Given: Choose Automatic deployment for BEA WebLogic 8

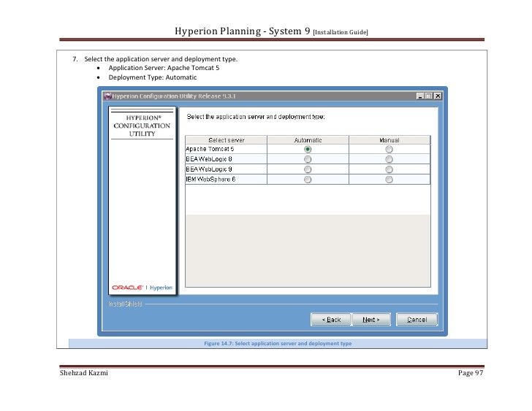Looking at the screenshot, I should tap(308, 159).
